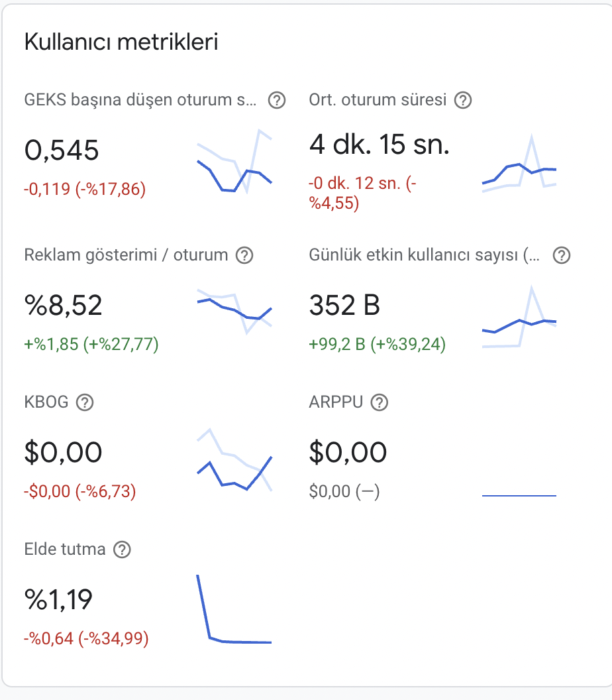Select the %1,19 retention value
612x700 pixels.
pos(58,599)
